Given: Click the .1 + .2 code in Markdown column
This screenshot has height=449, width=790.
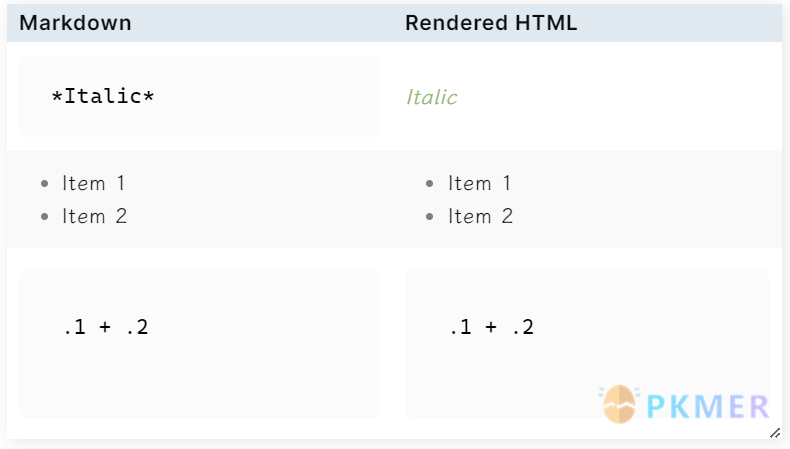Looking at the screenshot, I should [x=106, y=327].
